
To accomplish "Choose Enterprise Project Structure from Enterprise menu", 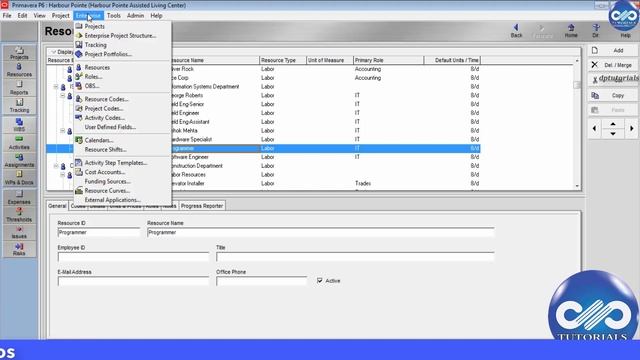I will tap(120, 36).
